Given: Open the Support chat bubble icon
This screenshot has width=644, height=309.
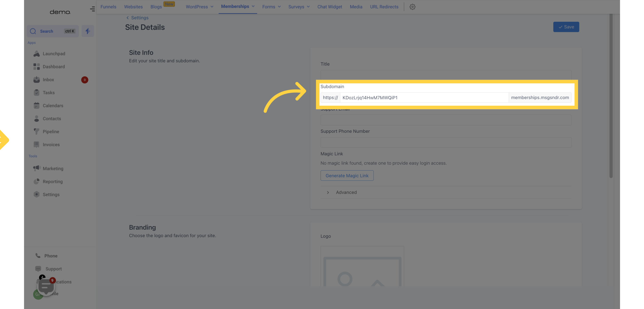Looking at the screenshot, I should (x=38, y=269).
